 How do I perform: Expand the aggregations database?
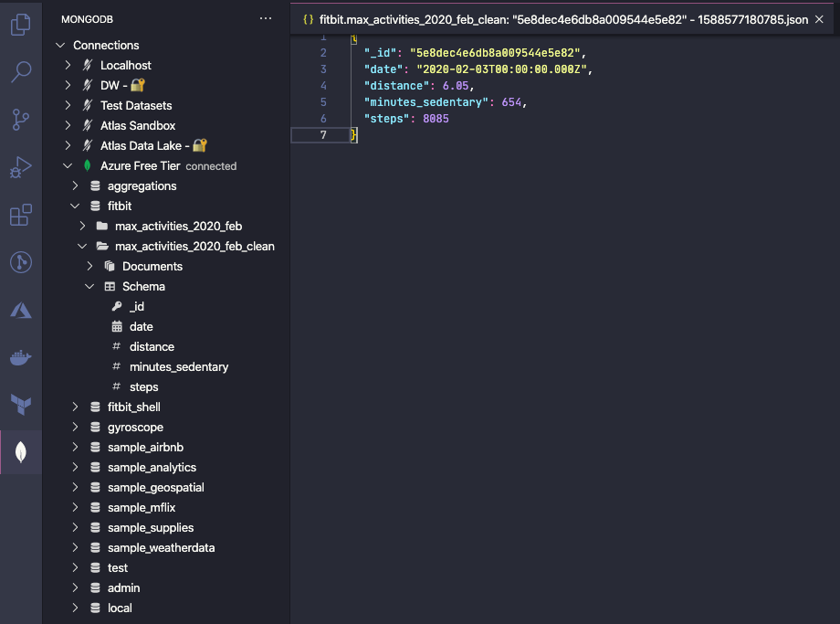pos(75,186)
